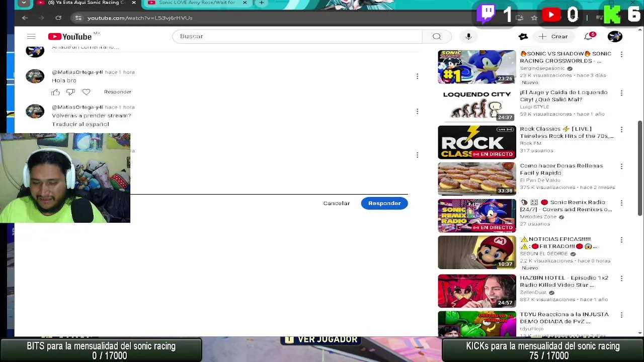Open the account avatar menu

pyautogui.click(x=615, y=36)
